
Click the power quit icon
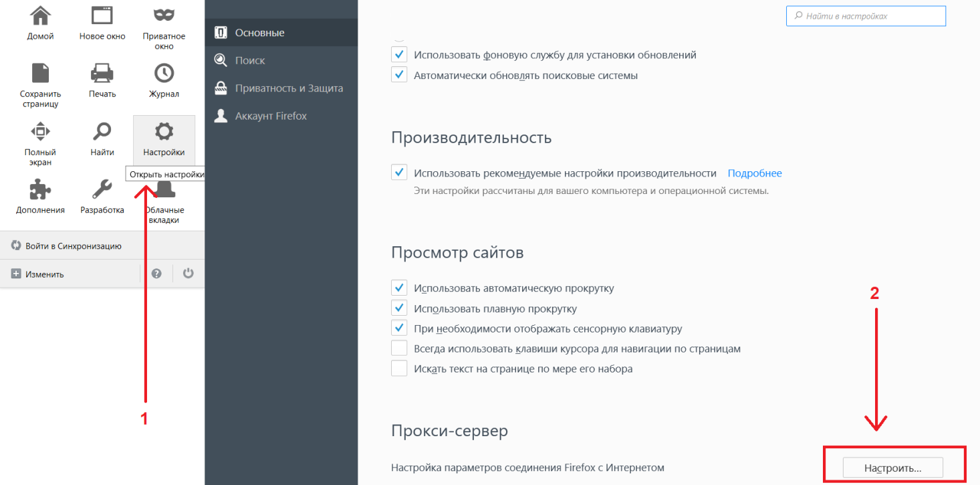click(189, 274)
